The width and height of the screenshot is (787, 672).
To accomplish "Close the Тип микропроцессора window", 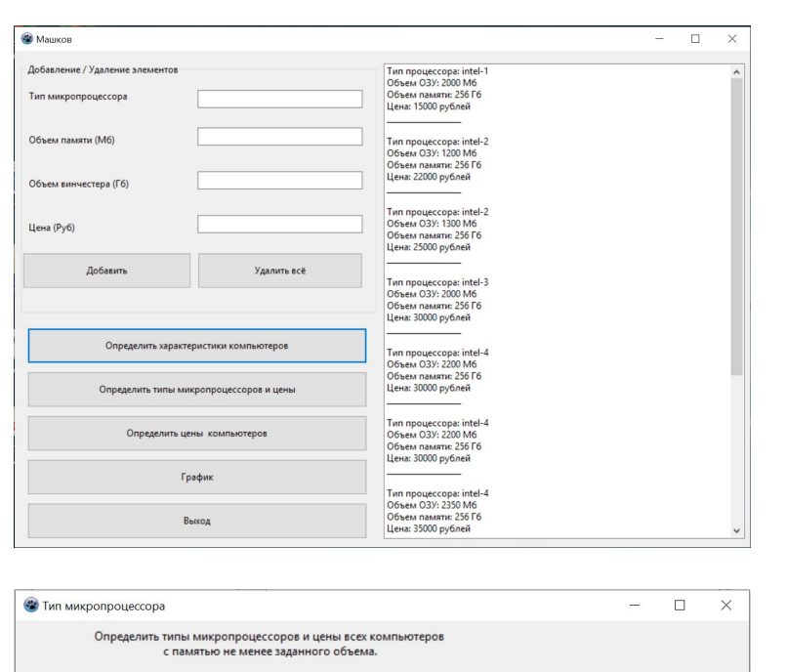I will click(725, 606).
